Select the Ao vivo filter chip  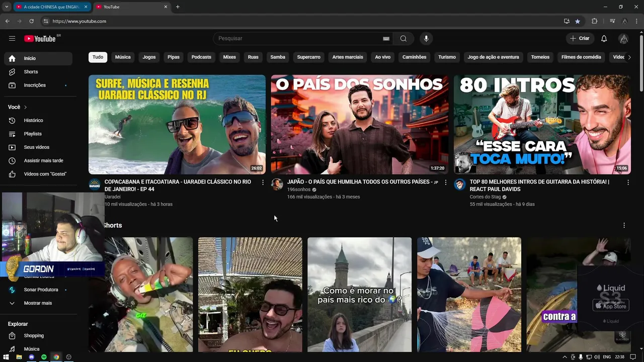coord(383,57)
